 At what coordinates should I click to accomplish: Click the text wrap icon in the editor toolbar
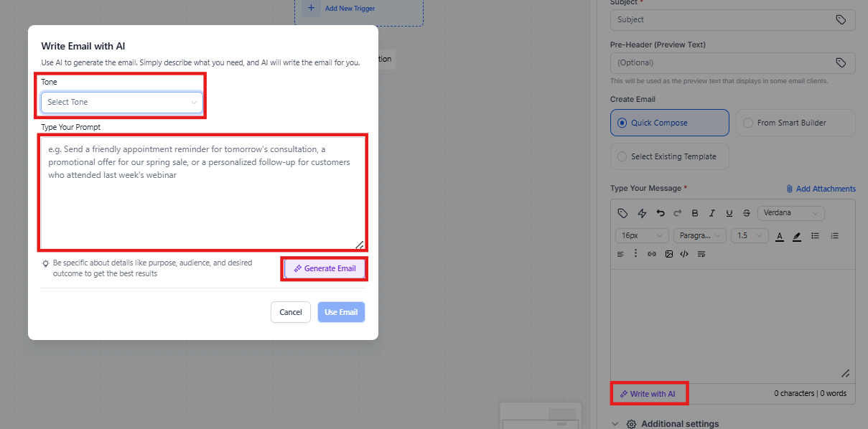click(x=701, y=254)
